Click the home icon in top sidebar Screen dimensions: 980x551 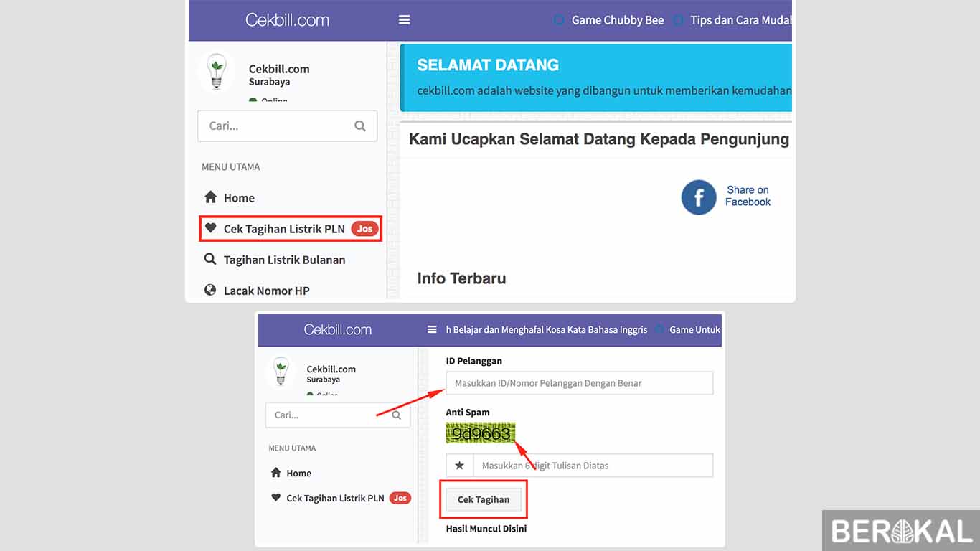click(210, 197)
